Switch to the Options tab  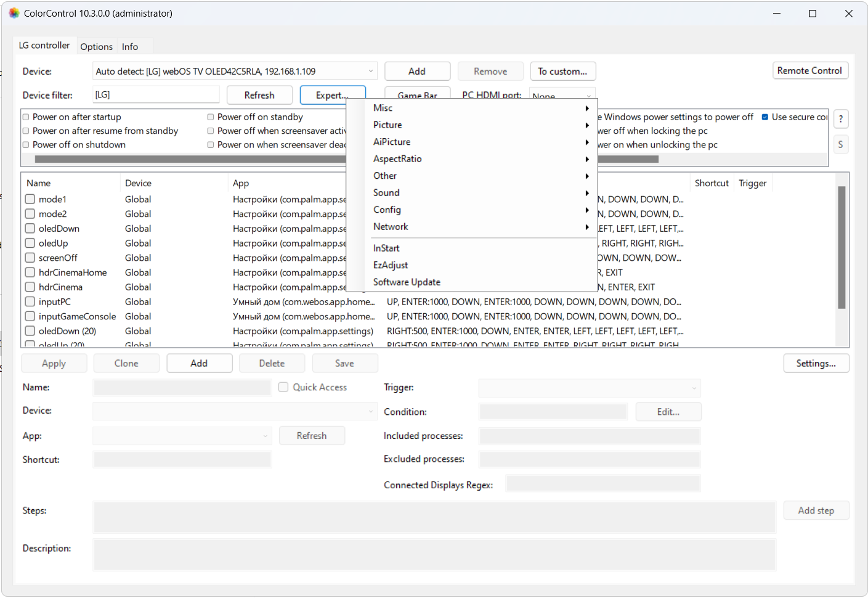[x=96, y=47]
